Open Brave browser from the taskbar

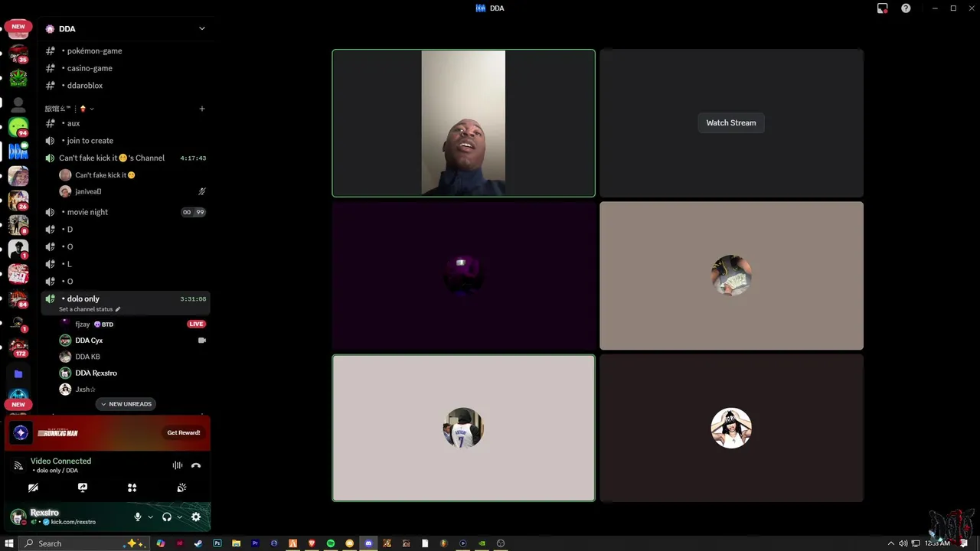coord(312,543)
